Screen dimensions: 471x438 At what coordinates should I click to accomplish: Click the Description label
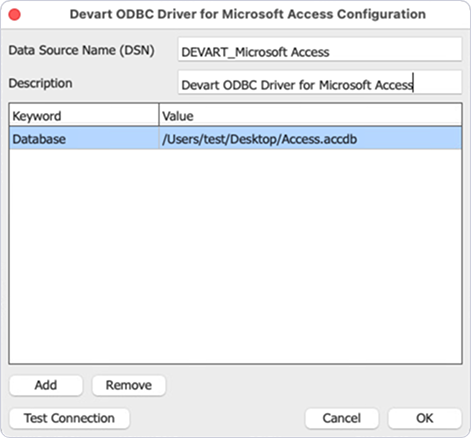40,83
